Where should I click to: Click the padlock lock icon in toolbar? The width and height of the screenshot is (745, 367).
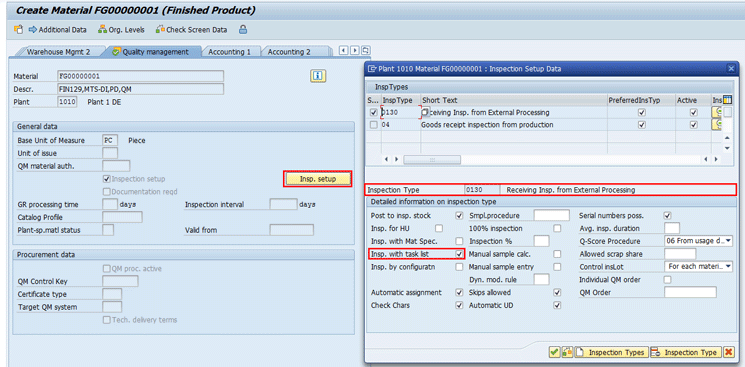pyautogui.click(x=243, y=29)
